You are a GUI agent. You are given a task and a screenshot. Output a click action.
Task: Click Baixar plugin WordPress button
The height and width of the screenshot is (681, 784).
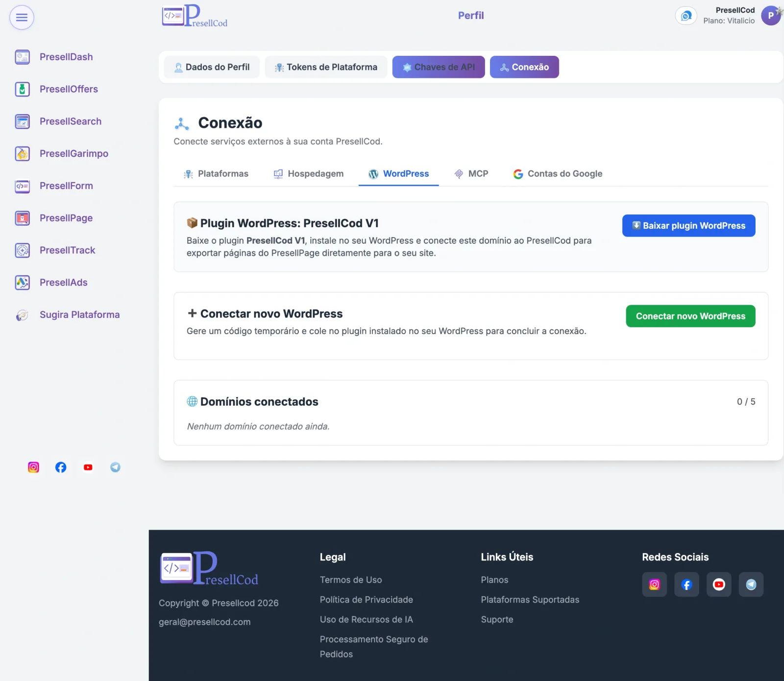689,226
